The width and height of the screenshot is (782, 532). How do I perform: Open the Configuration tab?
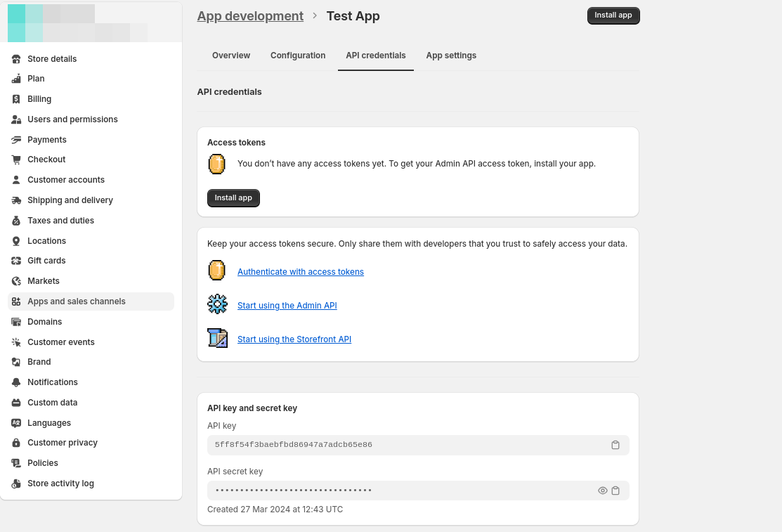[298, 56]
